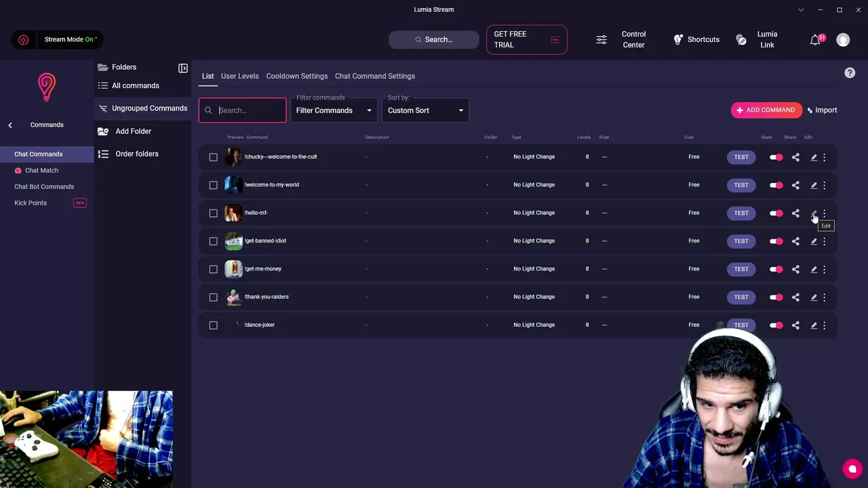
Task: Click Order folders
Action: pyautogui.click(x=128, y=154)
